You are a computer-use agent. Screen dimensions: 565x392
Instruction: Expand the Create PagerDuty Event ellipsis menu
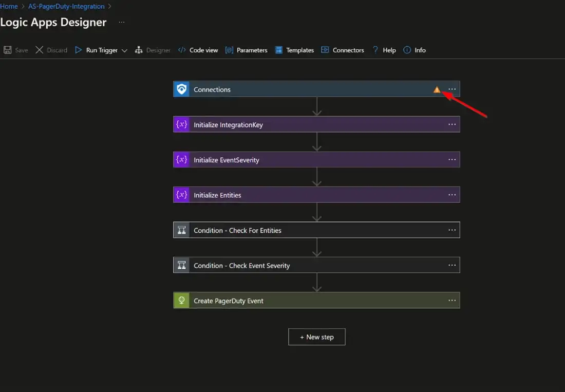point(452,301)
